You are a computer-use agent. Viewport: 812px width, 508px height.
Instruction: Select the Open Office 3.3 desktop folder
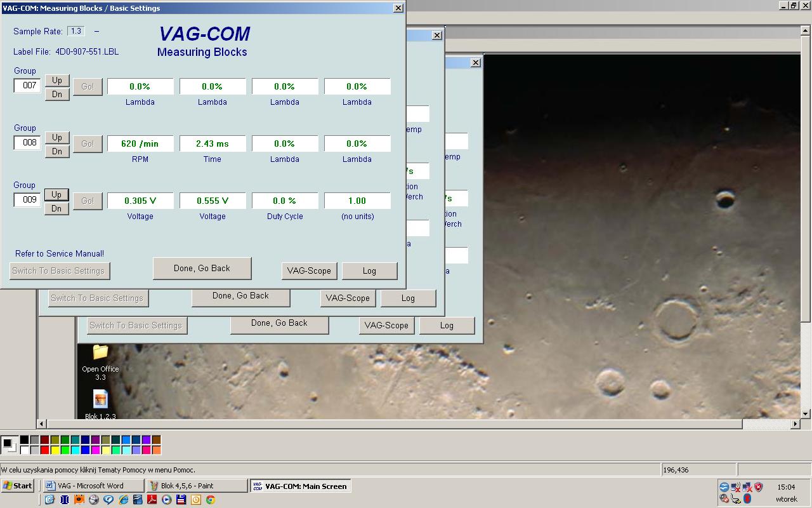click(x=100, y=362)
